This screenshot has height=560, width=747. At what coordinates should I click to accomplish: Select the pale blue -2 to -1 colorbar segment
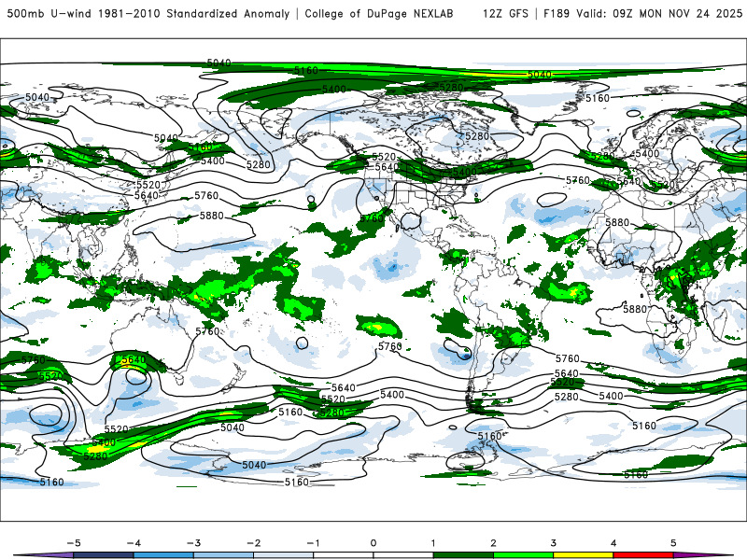pos(284,555)
